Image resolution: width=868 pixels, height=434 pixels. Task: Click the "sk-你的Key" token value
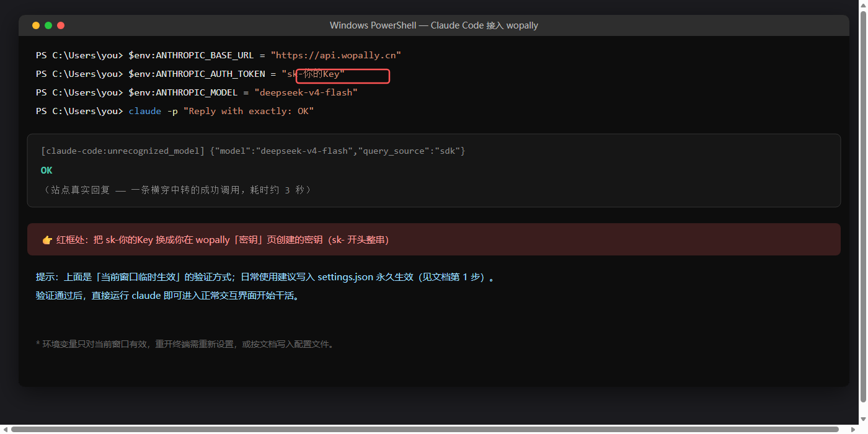[313, 74]
